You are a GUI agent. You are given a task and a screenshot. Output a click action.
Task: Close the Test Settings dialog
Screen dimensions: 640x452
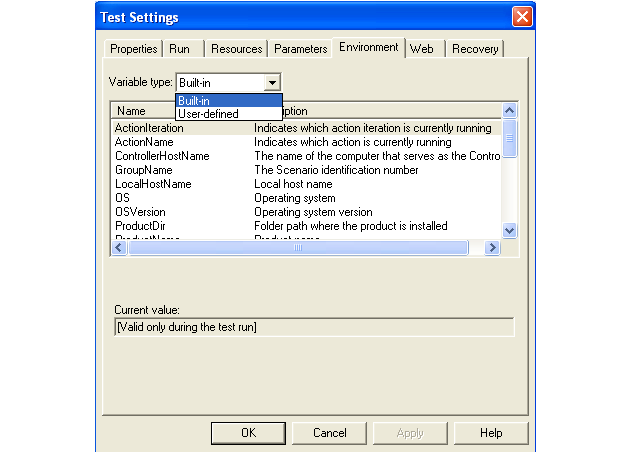521,17
